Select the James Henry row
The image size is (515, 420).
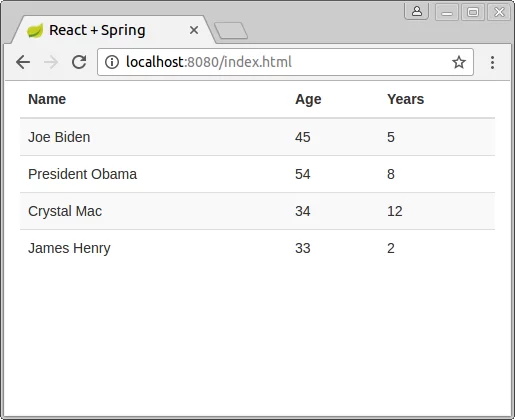click(x=257, y=248)
